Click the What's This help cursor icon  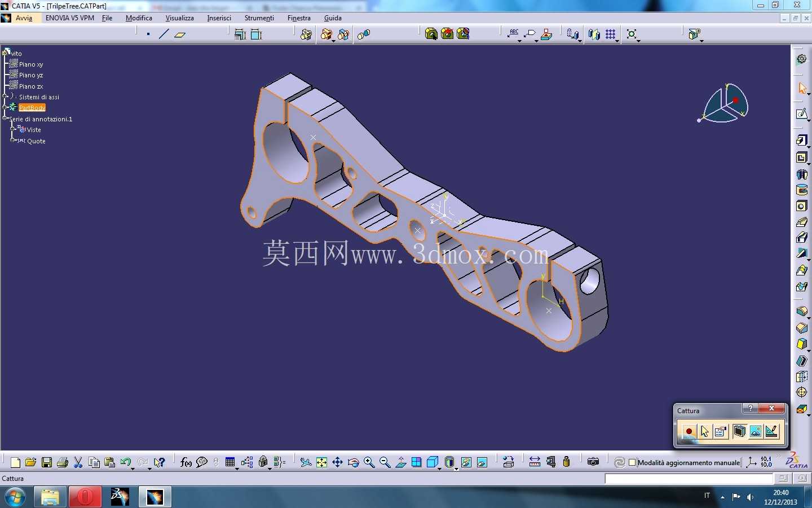(160, 462)
